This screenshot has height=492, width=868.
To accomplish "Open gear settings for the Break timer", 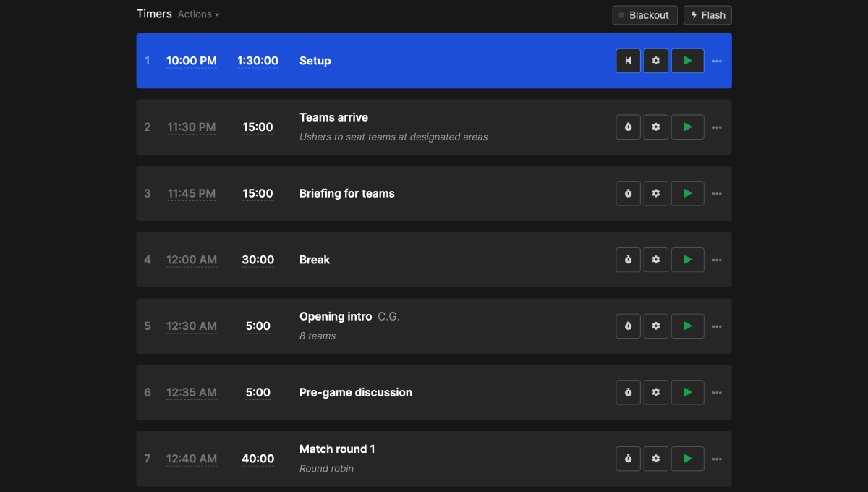I will click(x=656, y=259).
